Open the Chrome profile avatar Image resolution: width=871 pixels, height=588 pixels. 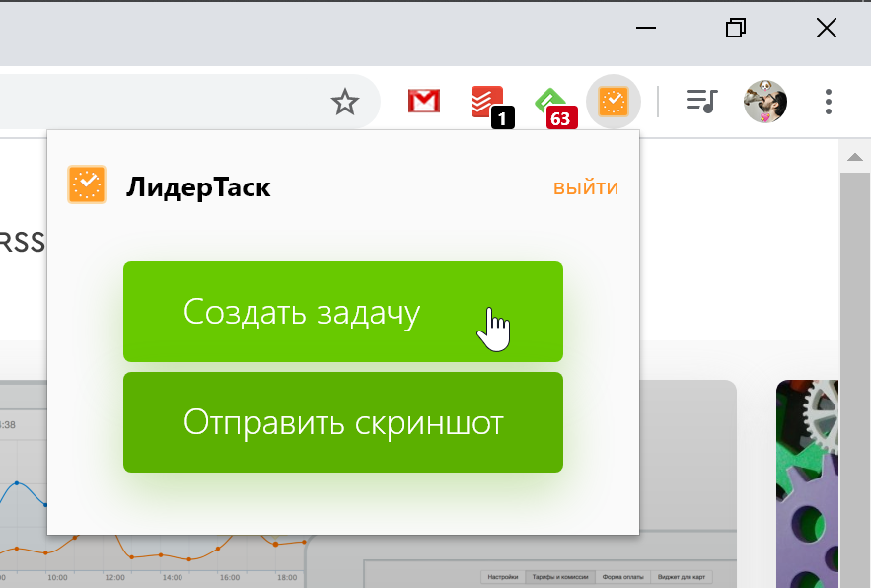tap(764, 102)
